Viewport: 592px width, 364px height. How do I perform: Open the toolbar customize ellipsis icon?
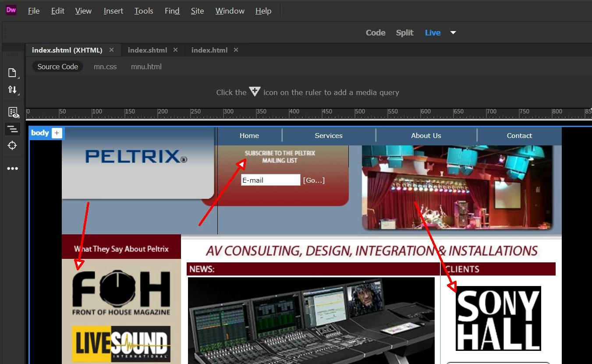click(12, 169)
